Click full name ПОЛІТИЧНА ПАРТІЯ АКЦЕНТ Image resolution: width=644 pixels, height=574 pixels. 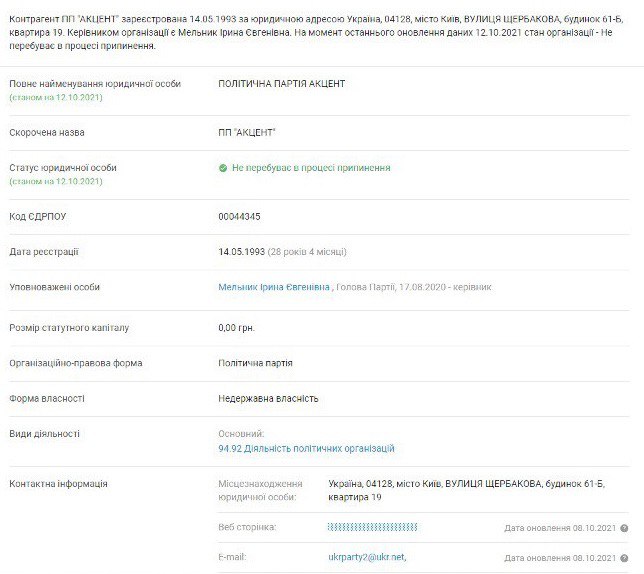(287, 85)
